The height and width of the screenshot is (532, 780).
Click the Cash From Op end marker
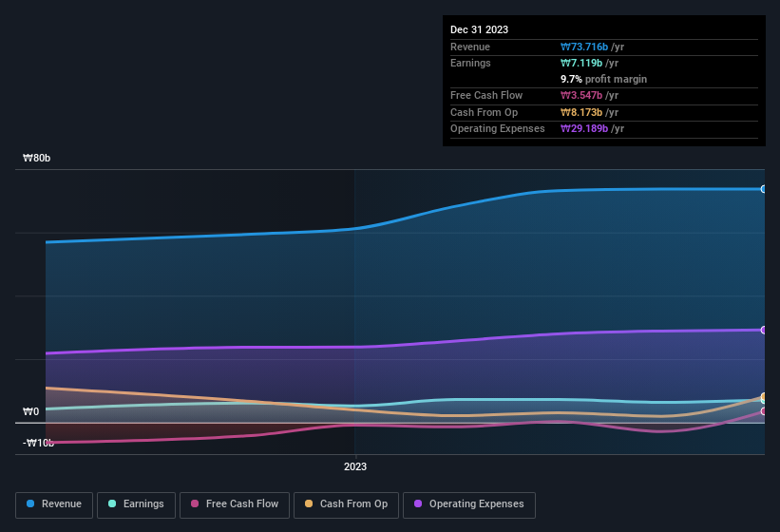[x=764, y=397]
